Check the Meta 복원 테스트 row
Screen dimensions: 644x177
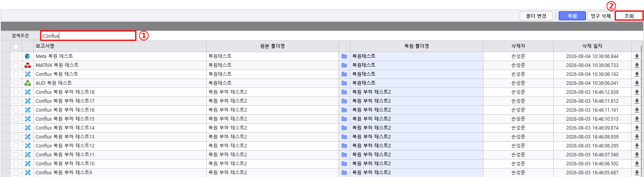click(16, 56)
